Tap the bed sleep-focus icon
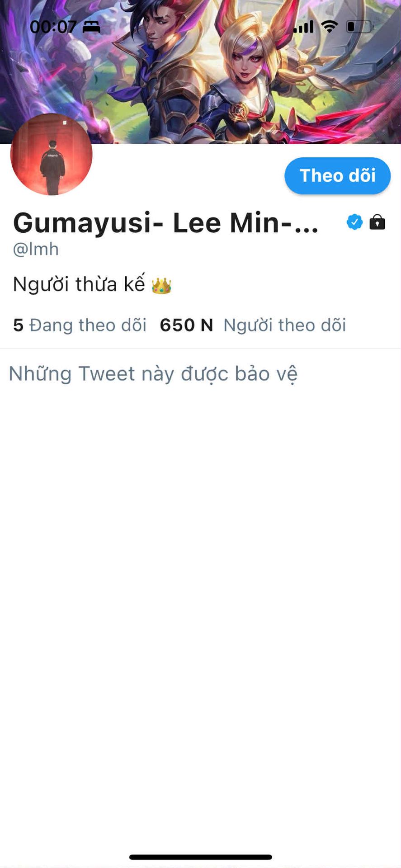This screenshot has height=868, width=401. [x=91, y=27]
